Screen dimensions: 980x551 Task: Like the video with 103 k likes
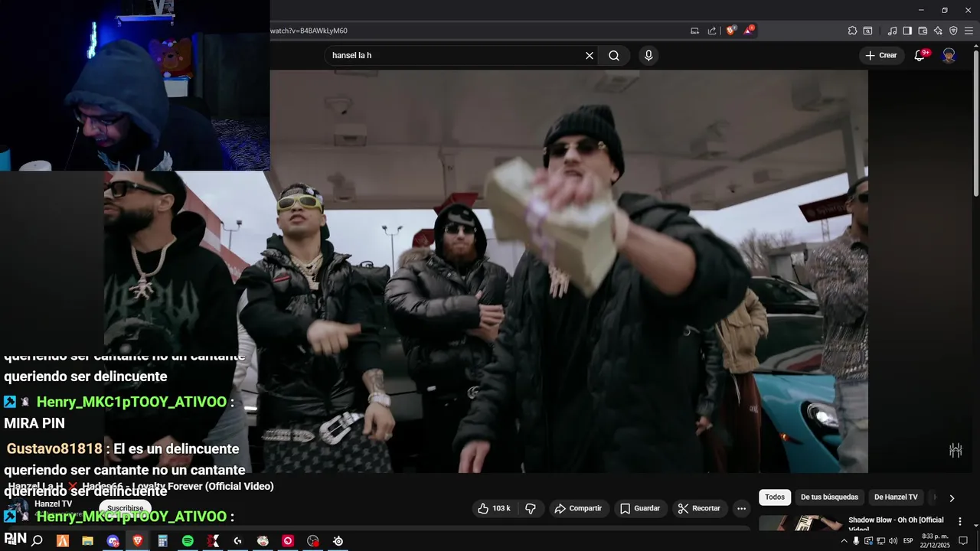(494, 508)
